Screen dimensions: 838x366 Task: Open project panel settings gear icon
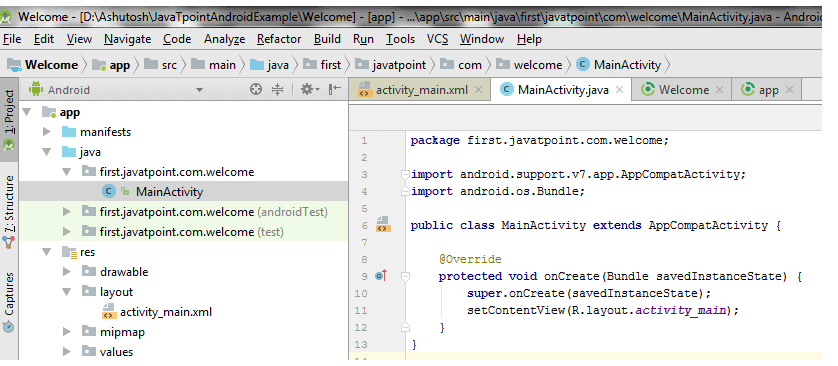(309, 90)
